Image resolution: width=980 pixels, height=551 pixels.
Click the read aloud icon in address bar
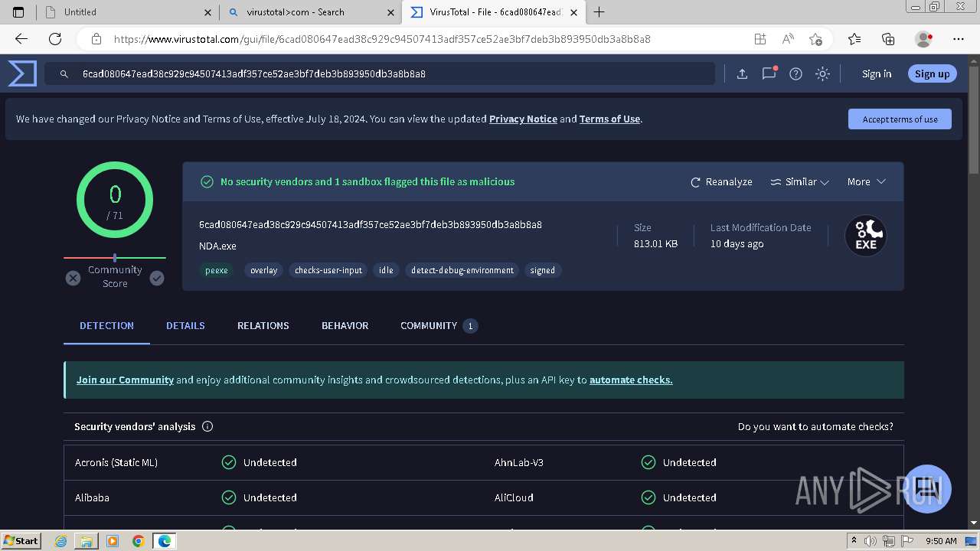(x=787, y=39)
